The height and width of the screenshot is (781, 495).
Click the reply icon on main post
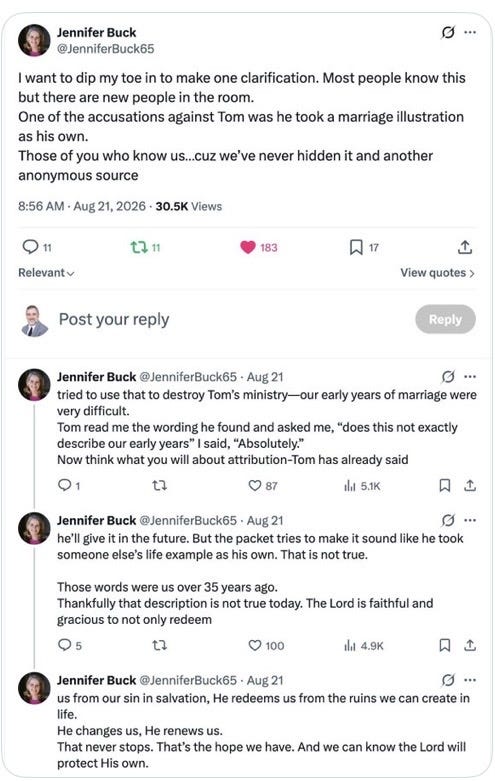[31, 247]
